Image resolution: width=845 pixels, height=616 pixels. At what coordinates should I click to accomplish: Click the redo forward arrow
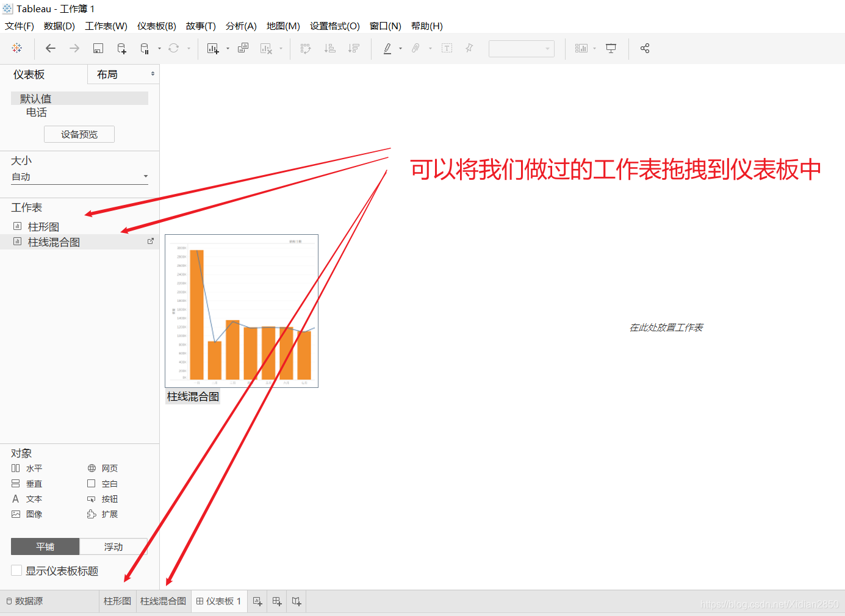point(74,48)
